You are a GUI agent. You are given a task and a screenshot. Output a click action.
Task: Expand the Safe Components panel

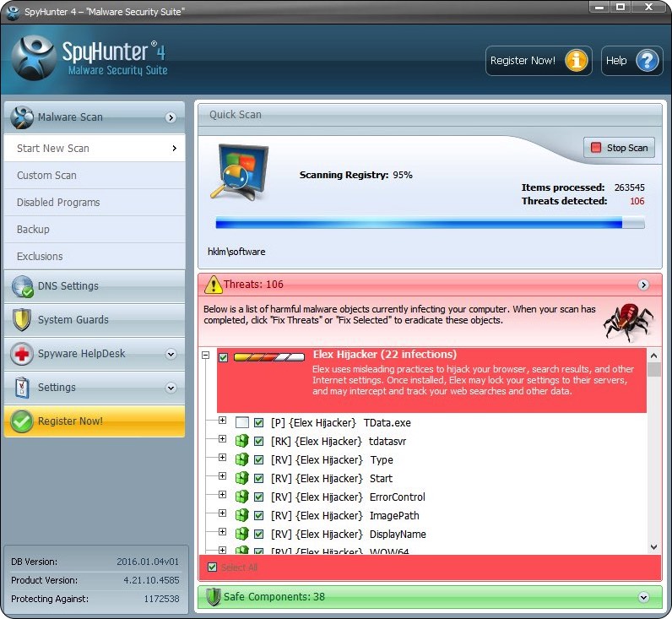pyautogui.click(x=644, y=597)
